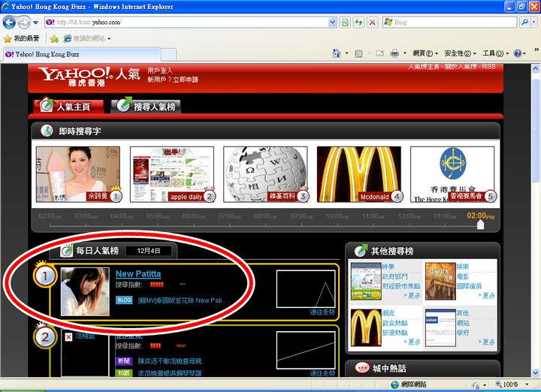541x392 pixels.
Task: Select 06:00AM on the time slider
Action: pyautogui.click(x=194, y=216)
